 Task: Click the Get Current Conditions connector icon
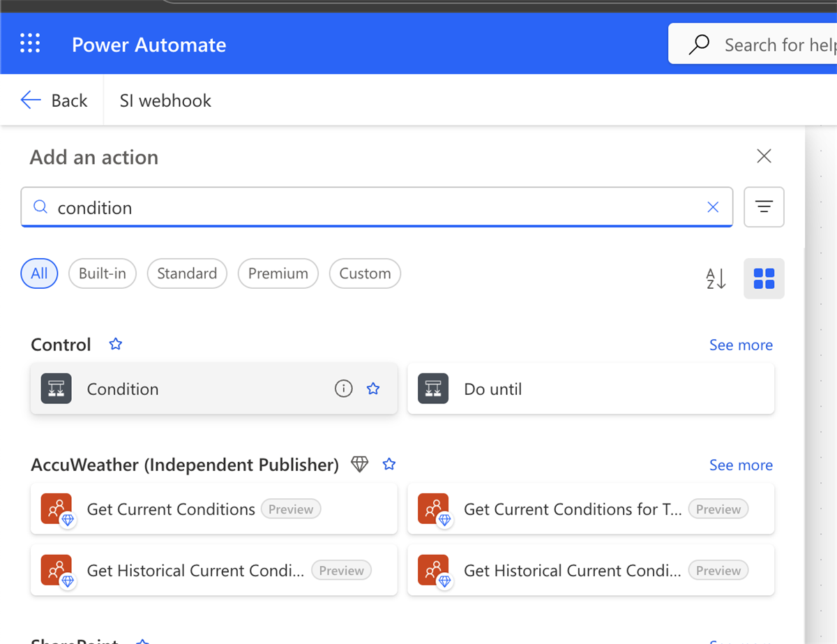point(57,509)
